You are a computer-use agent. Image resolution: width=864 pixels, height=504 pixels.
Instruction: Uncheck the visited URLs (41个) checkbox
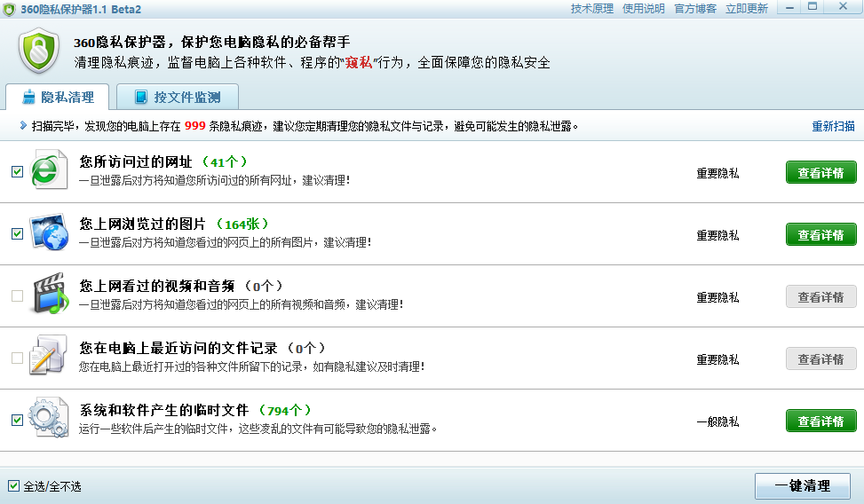click(17, 172)
